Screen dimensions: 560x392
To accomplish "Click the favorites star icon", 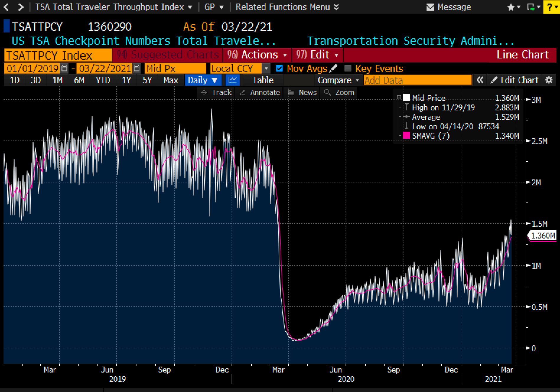I will pos(511,7).
